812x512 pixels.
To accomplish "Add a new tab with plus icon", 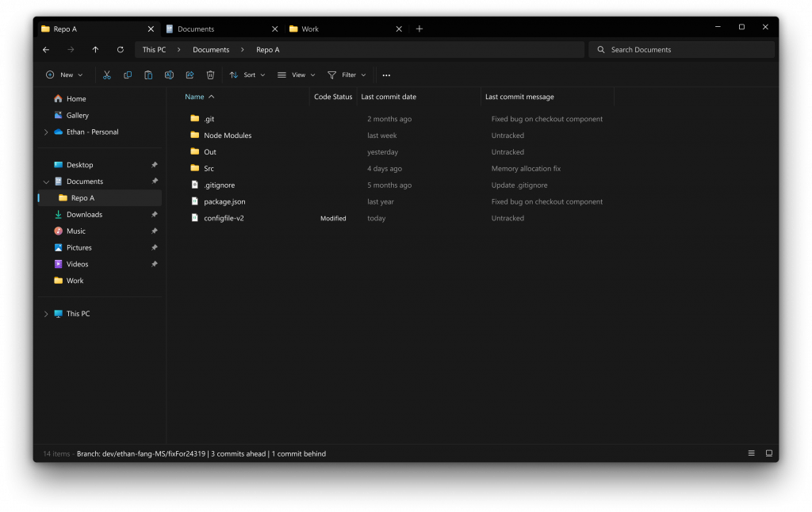I will tap(419, 29).
